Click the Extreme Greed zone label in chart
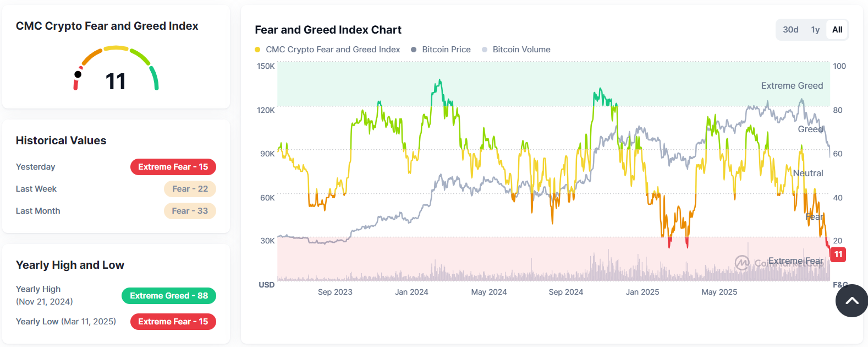This screenshot has height=347, width=868. pyautogui.click(x=792, y=86)
